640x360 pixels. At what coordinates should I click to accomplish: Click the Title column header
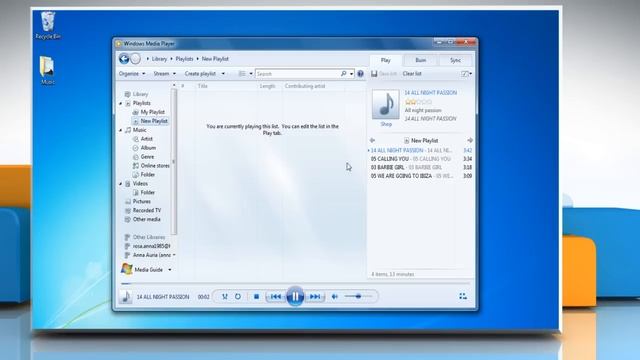[x=202, y=86]
